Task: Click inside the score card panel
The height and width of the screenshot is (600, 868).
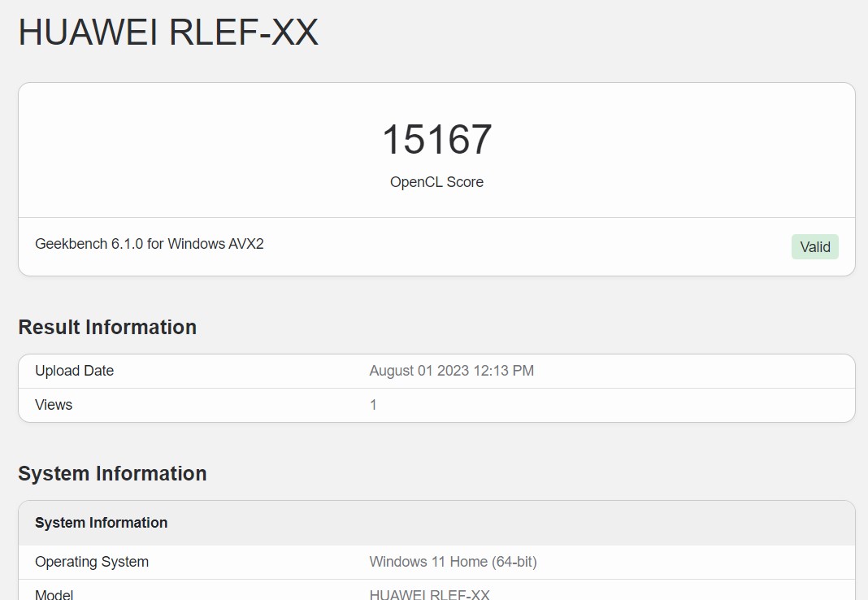Action: (436, 180)
